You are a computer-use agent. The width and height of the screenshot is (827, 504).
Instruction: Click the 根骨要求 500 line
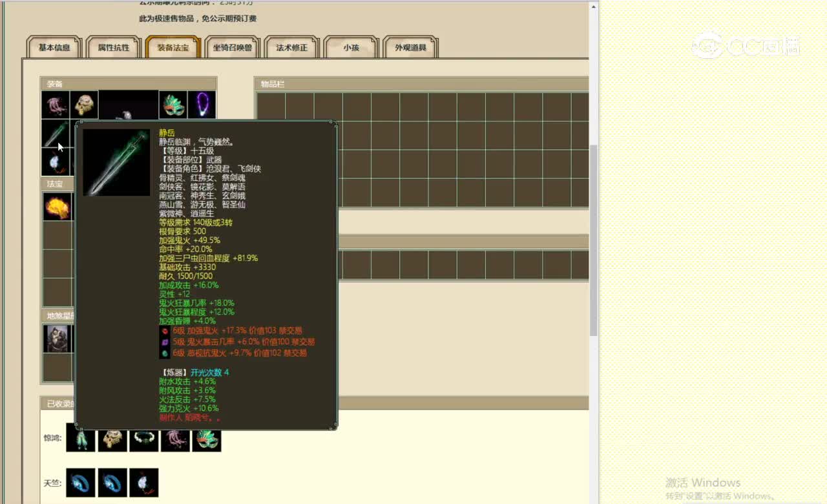coord(182,231)
